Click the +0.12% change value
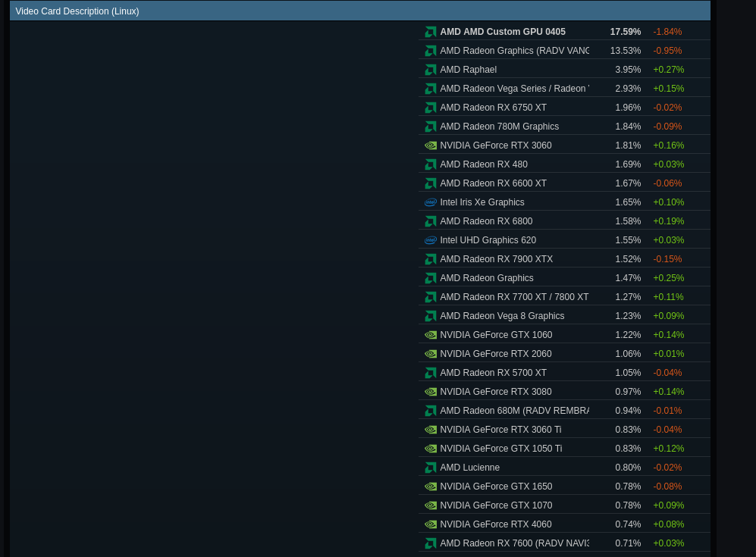The width and height of the screenshot is (756, 557). (x=668, y=449)
